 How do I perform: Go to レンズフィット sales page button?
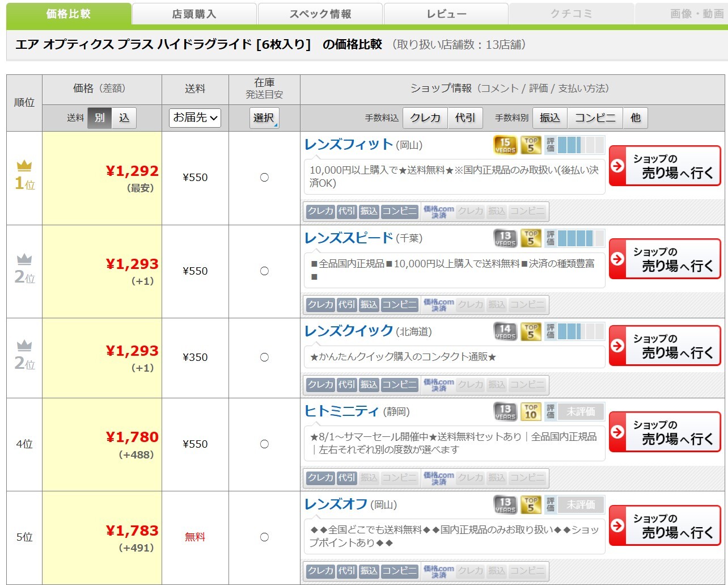point(664,166)
